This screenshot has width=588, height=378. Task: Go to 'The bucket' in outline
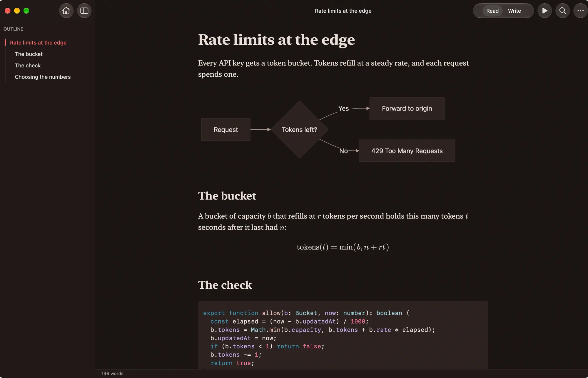(x=29, y=54)
